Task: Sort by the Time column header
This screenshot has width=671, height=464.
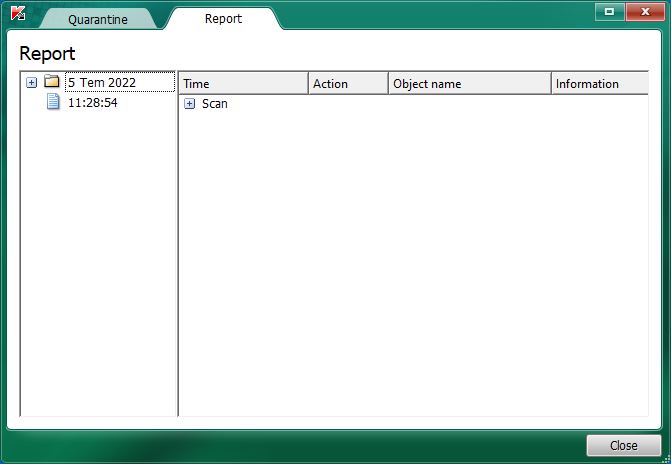Action: [243, 83]
